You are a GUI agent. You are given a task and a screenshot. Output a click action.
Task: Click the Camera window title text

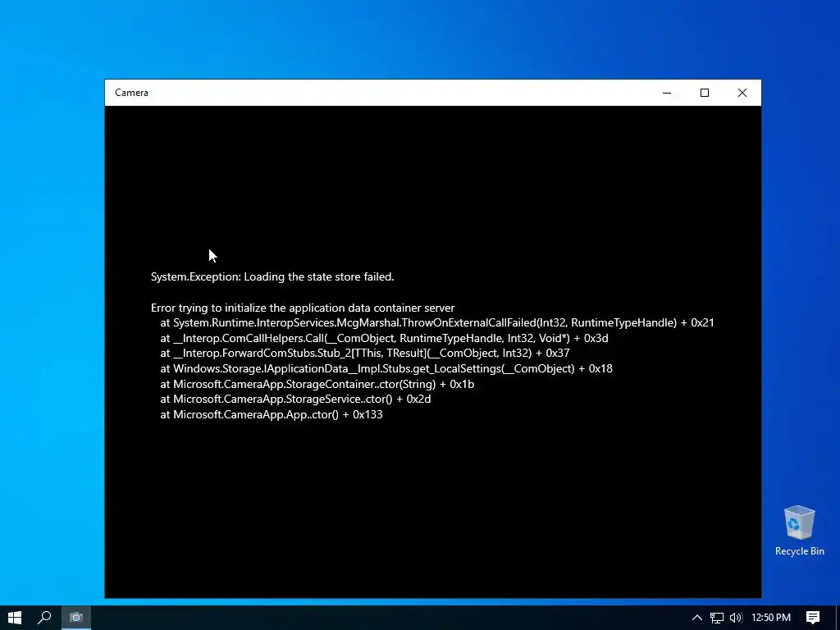click(x=131, y=93)
